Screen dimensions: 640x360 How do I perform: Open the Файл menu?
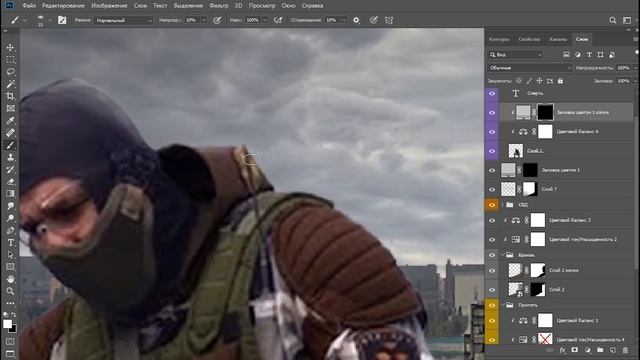pyautogui.click(x=29, y=6)
